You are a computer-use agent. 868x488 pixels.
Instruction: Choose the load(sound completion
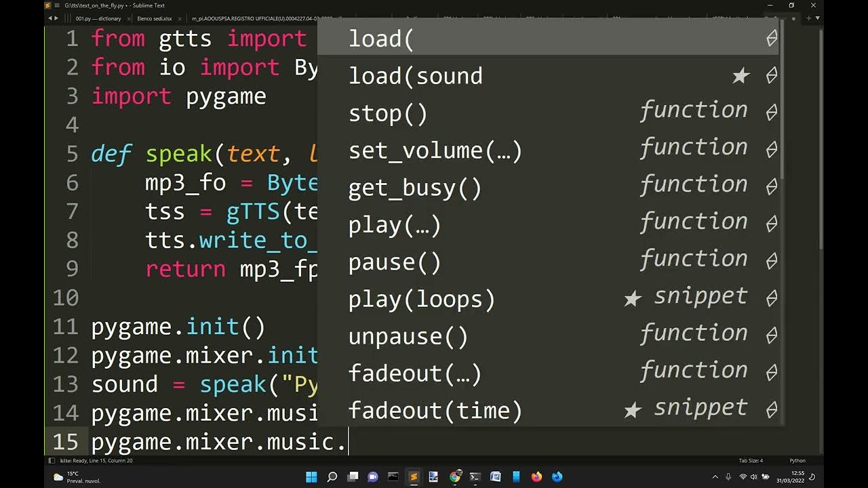548,76
